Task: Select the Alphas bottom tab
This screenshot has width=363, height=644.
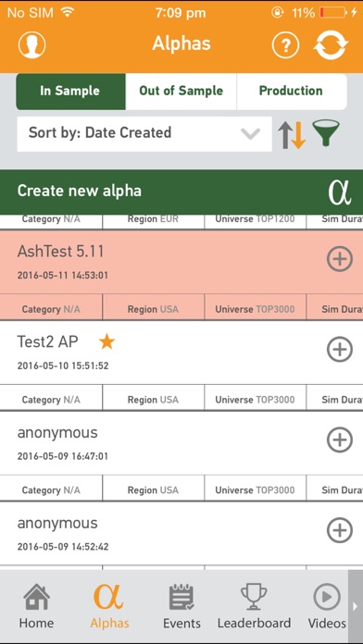Action: [x=109, y=607]
